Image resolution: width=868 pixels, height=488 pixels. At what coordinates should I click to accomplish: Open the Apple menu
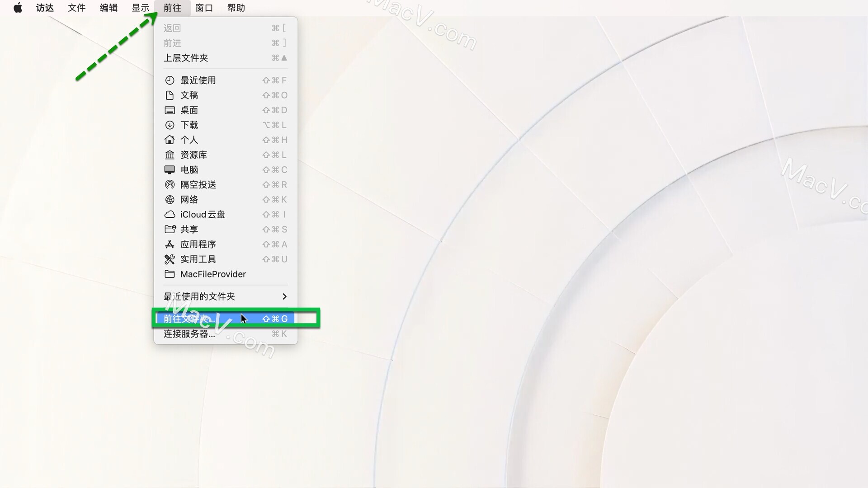click(x=18, y=8)
